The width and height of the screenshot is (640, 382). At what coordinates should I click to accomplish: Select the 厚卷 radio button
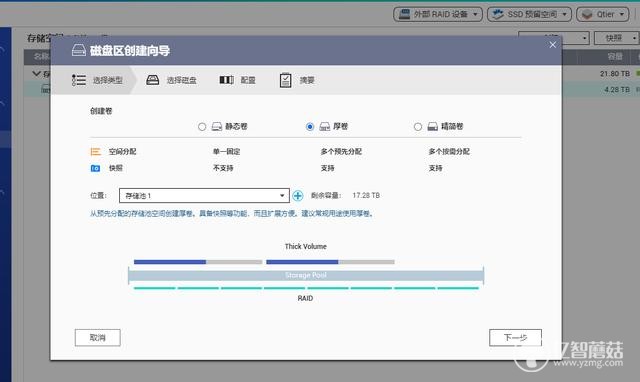click(x=310, y=127)
